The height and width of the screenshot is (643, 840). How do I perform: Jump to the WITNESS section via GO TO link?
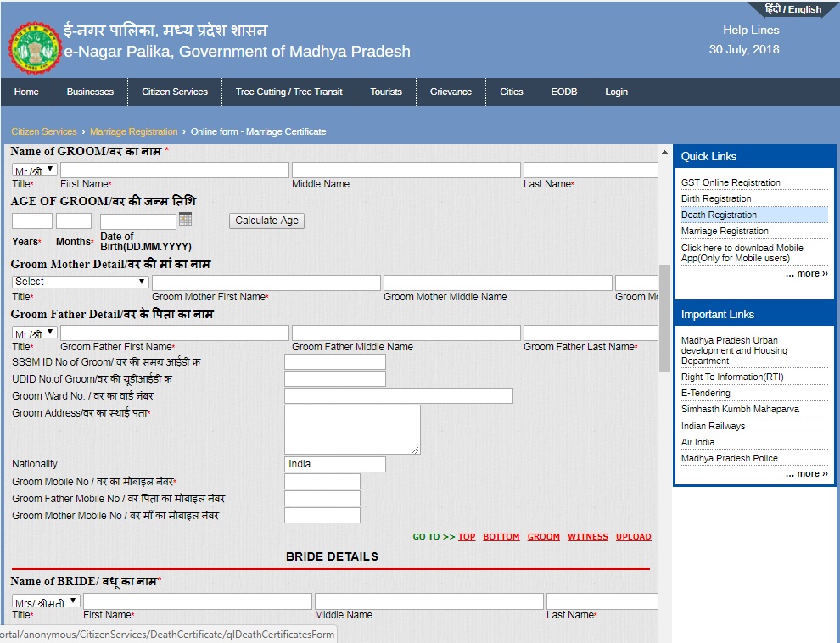587,536
